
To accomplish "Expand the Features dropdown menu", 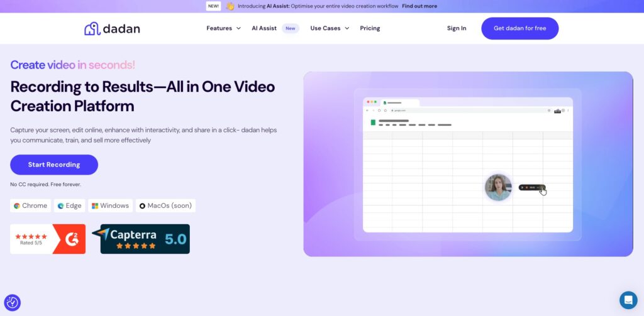I will (x=223, y=28).
